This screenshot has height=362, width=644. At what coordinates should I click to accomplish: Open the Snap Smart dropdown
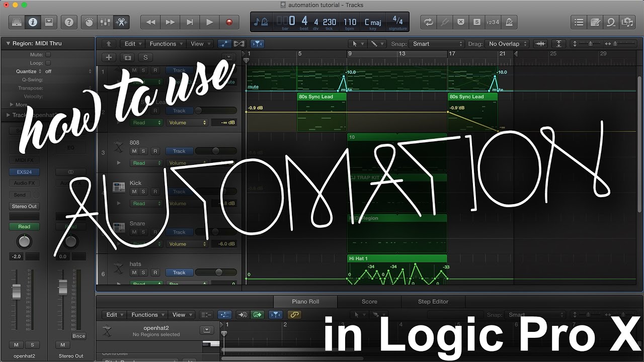coord(437,44)
